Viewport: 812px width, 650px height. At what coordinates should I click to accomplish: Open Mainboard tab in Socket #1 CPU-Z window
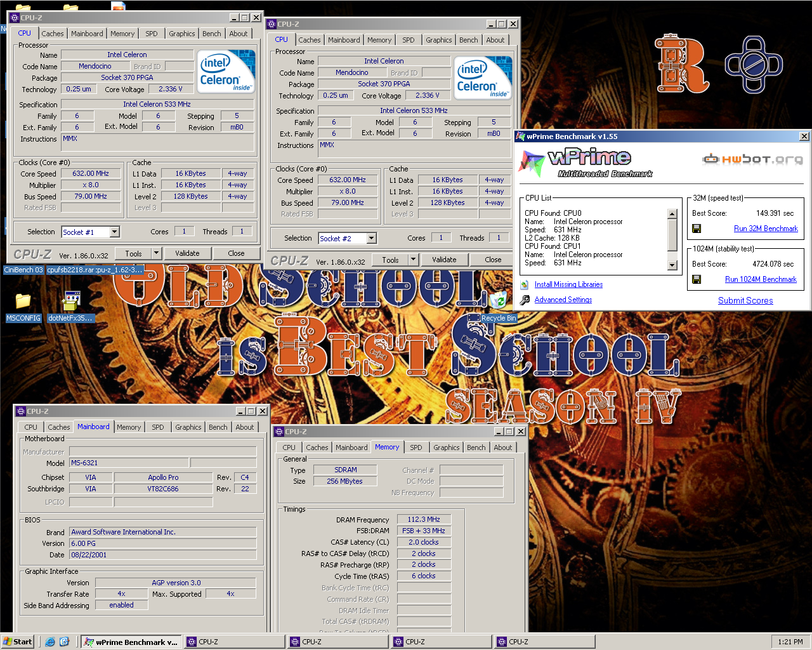[x=87, y=34]
